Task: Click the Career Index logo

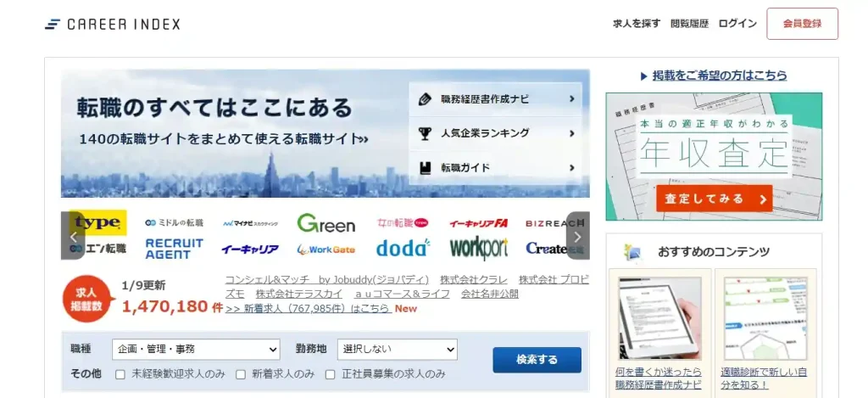Action: (x=113, y=25)
